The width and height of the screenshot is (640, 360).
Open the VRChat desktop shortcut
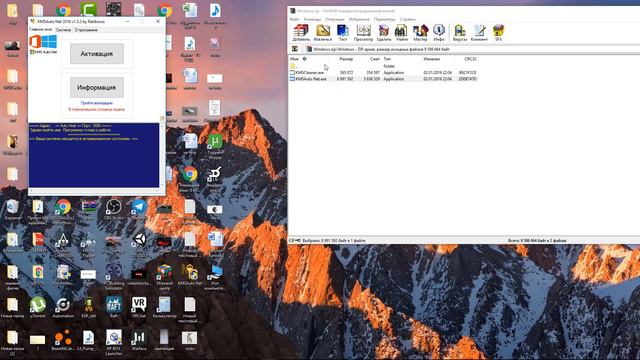point(139,307)
